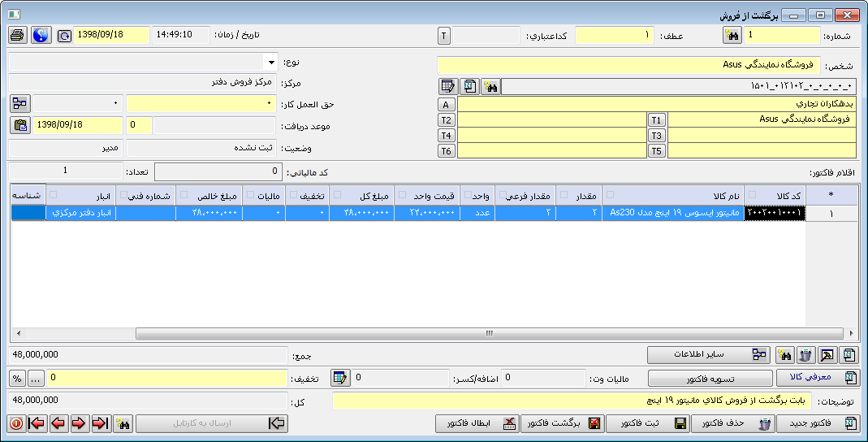This screenshot has width=868, height=442.
Task: Click the سایر اطلاعات button
Action: click(708, 355)
